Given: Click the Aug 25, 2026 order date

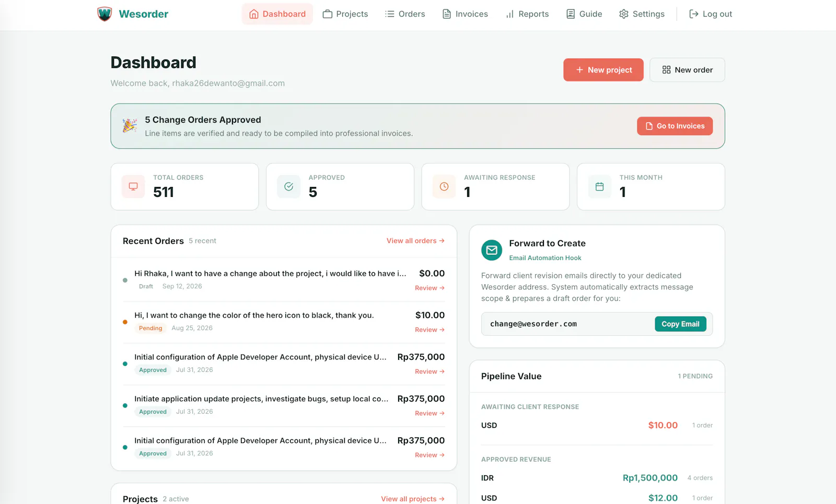Looking at the screenshot, I should (x=192, y=328).
